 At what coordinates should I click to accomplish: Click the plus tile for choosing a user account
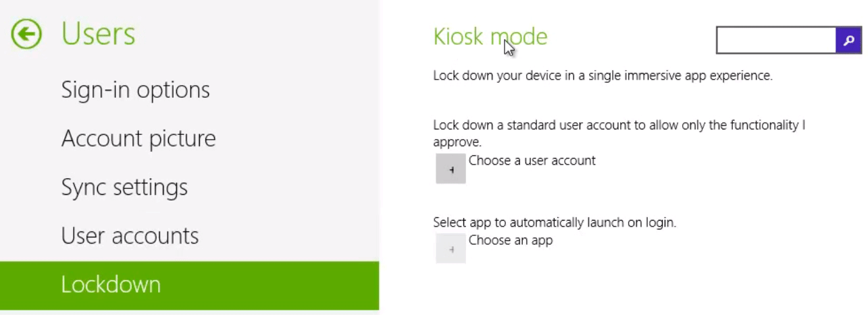451,169
